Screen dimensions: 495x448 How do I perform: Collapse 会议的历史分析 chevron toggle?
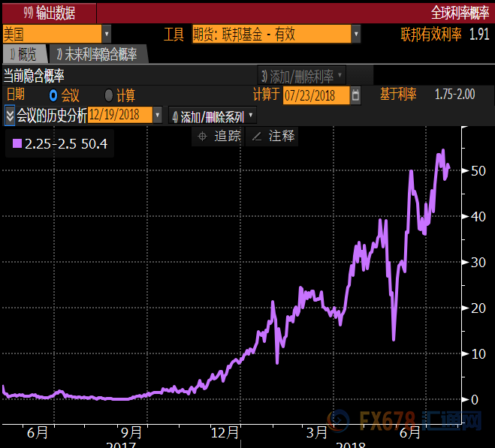10,115
